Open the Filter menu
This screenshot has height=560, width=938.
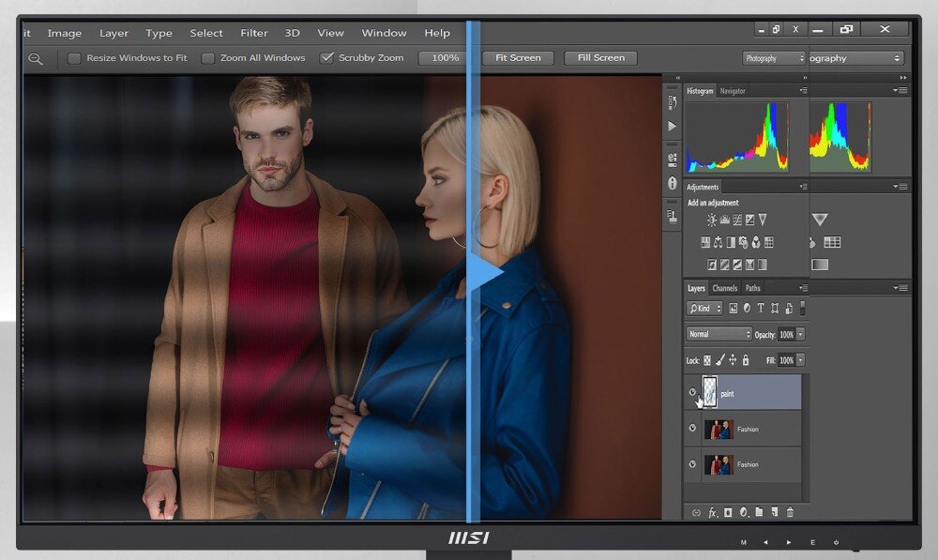pyautogui.click(x=253, y=33)
